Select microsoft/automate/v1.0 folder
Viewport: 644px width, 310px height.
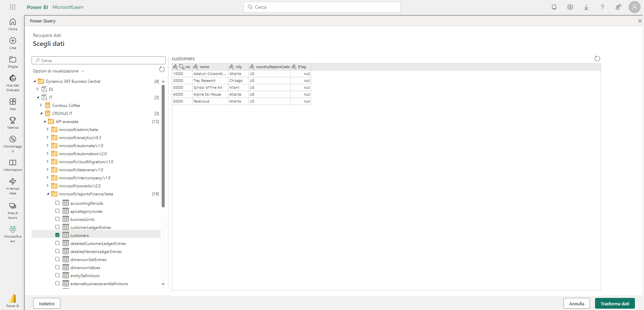click(81, 146)
